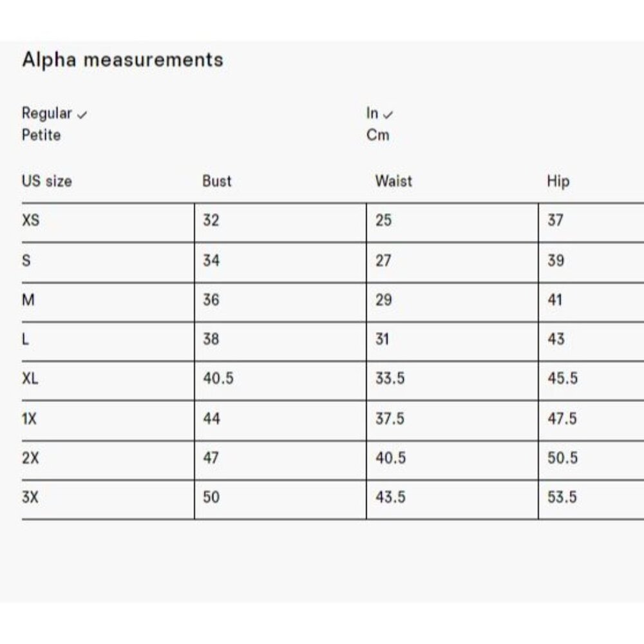Click the 40.5 bust value for XL
Image resolution: width=644 pixels, height=644 pixels.
[218, 378]
